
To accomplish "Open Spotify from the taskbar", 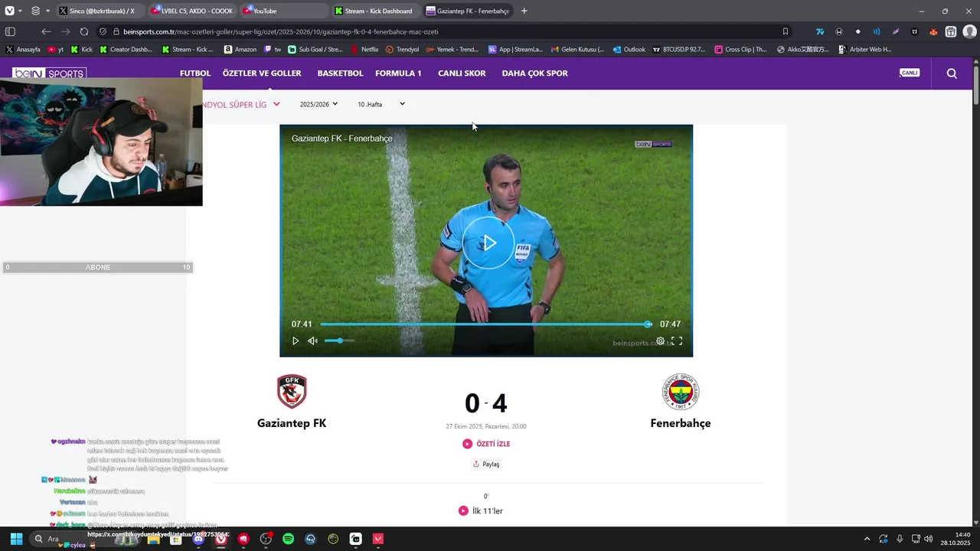I will pyautogui.click(x=288, y=539).
